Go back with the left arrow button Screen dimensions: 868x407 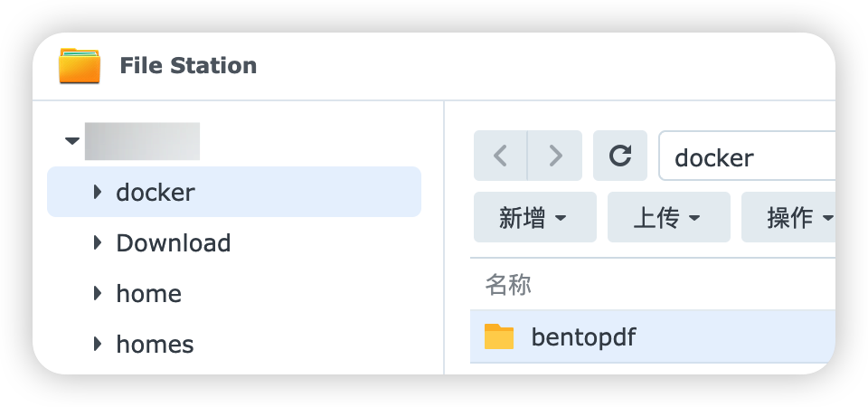(x=500, y=156)
